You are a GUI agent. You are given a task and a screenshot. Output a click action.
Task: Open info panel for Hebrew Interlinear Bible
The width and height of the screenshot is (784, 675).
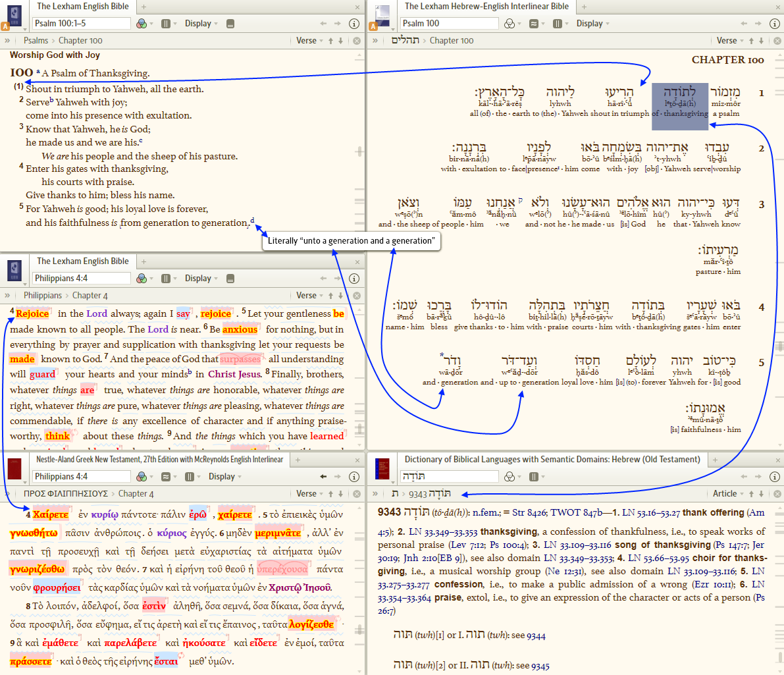pos(775,24)
